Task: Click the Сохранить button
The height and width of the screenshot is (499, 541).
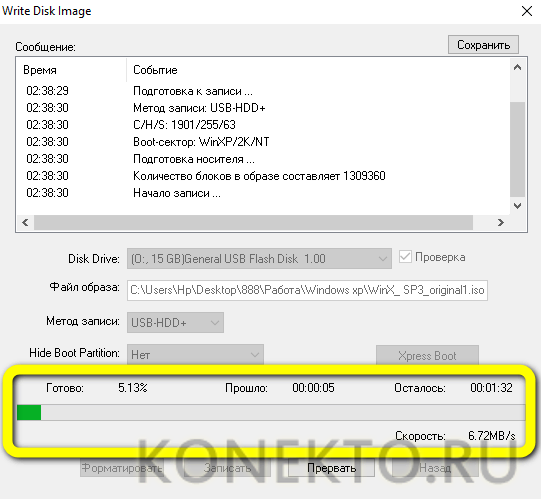Action: (x=483, y=45)
